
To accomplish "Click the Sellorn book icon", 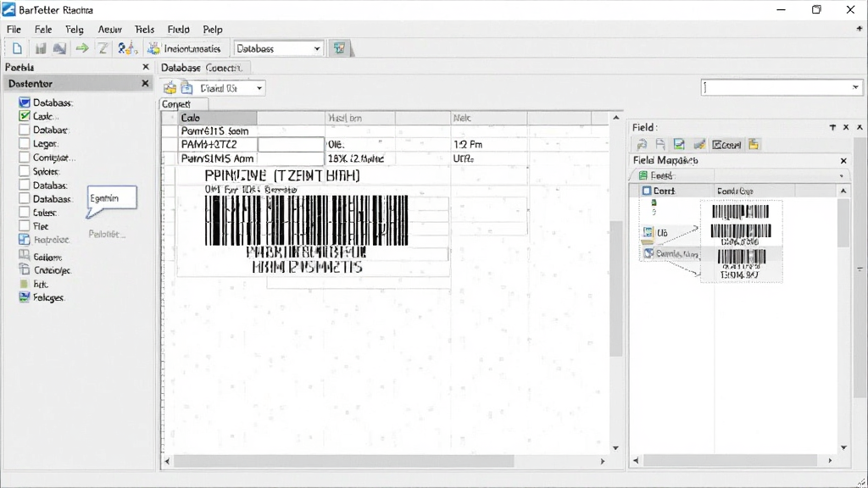I will point(25,255).
